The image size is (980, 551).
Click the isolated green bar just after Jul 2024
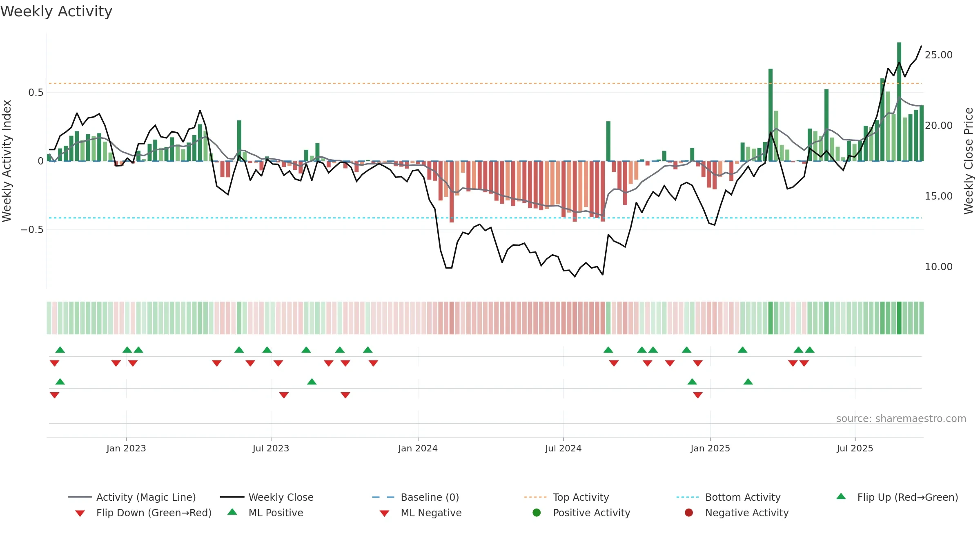click(x=608, y=141)
